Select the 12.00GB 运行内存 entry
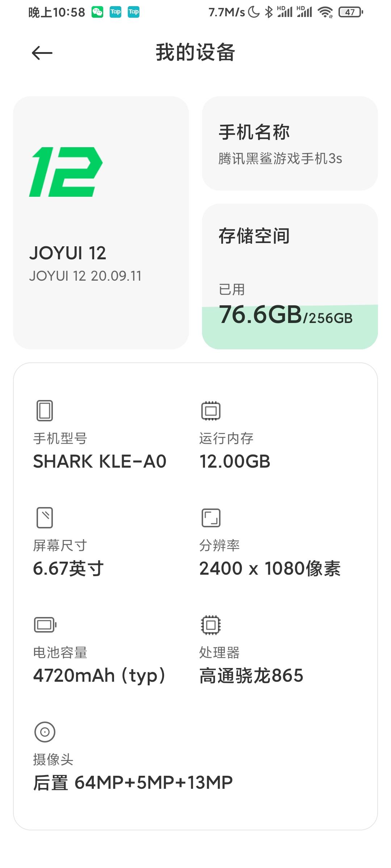391x868 pixels. pos(235,451)
